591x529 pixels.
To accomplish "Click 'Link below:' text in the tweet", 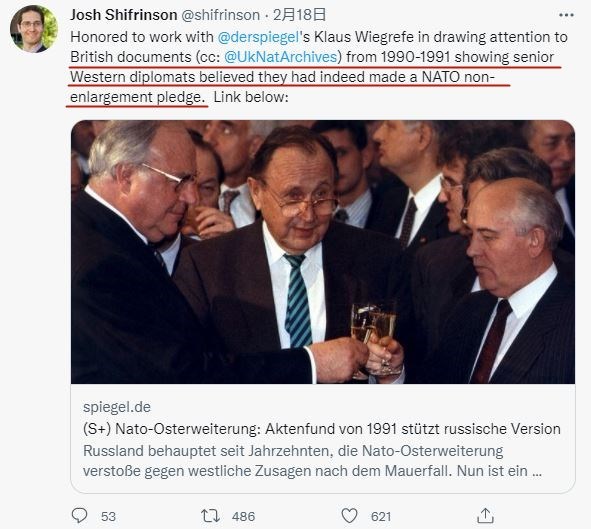I will click(x=251, y=97).
